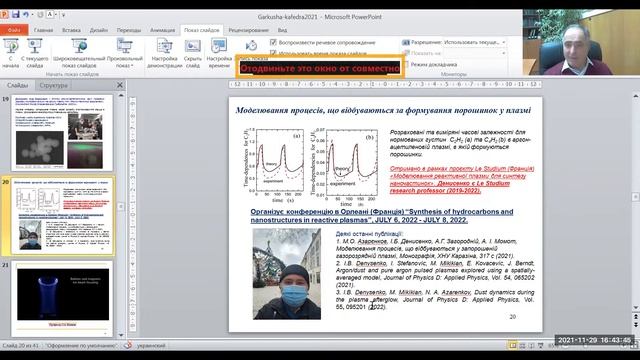Viewport: 640px width, 360px height.
Task: Open Настройка времени rehearse timings
Action: point(219,53)
